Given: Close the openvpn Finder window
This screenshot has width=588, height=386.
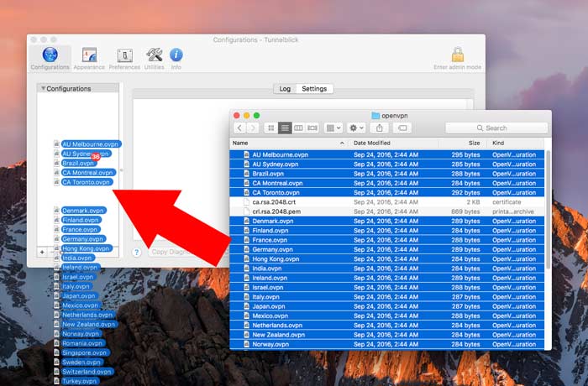Looking at the screenshot, I should tap(236, 116).
